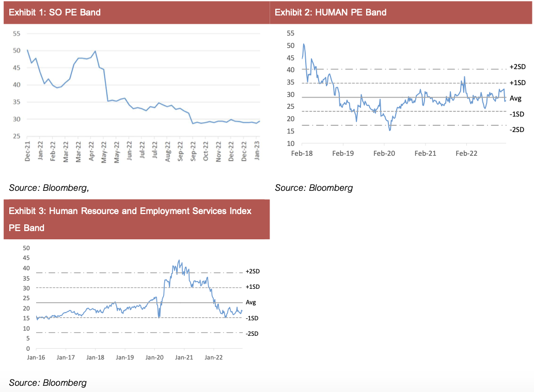Click the "-1SD" label in Exhibit 3

[252, 318]
